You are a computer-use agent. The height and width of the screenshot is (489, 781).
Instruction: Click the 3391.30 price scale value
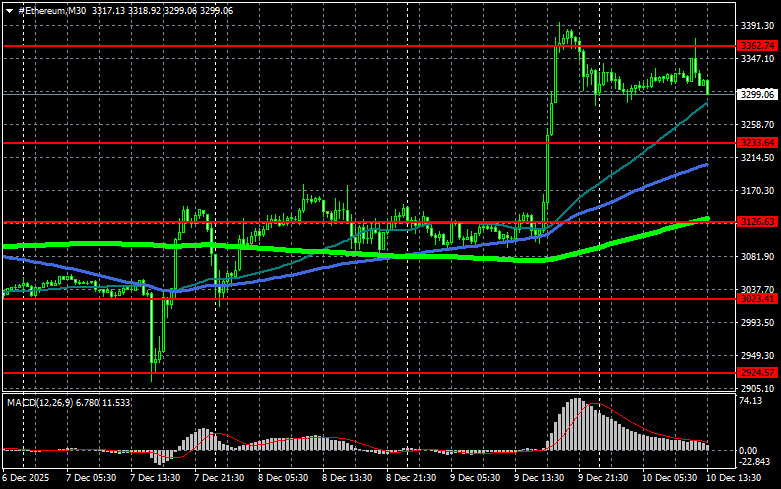point(757,25)
